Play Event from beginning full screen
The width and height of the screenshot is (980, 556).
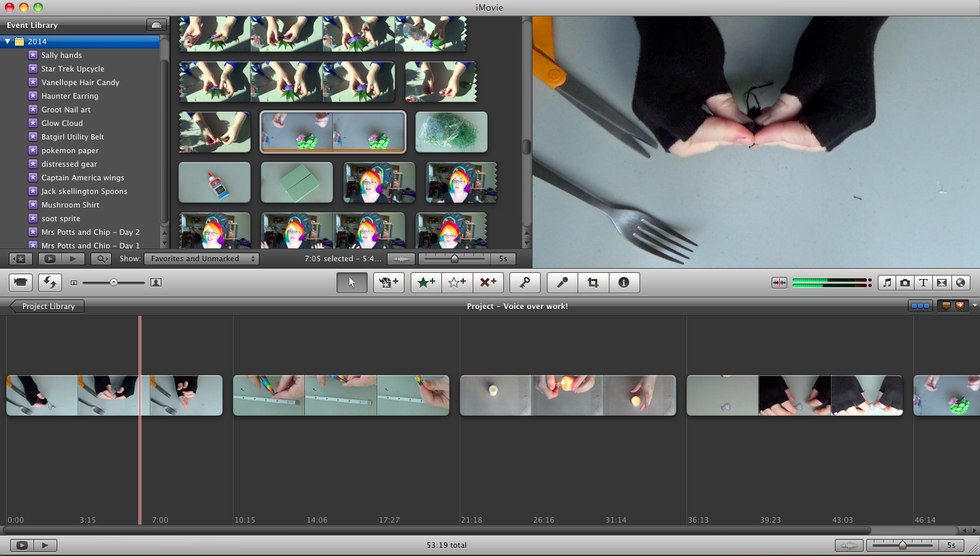click(50, 259)
